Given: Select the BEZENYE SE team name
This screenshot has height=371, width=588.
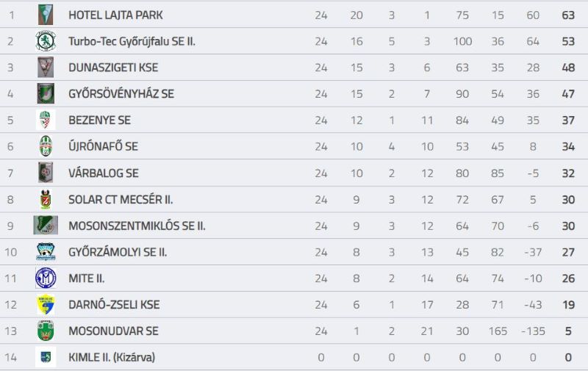Looking at the screenshot, I should tap(99, 120).
